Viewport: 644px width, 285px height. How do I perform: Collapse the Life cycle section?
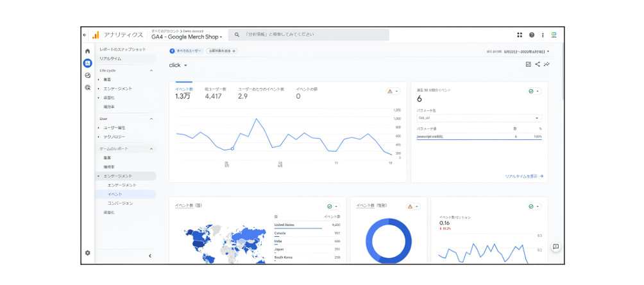[x=151, y=70]
